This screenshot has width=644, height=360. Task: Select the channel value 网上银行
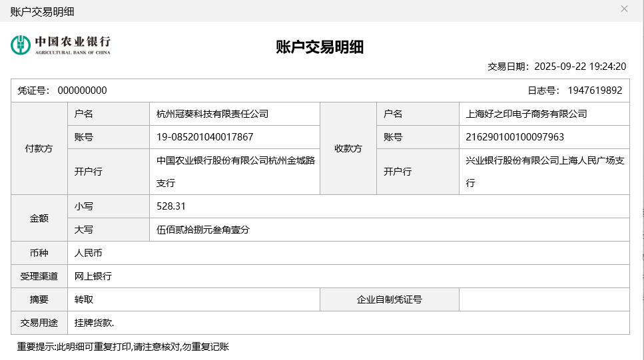click(93, 276)
